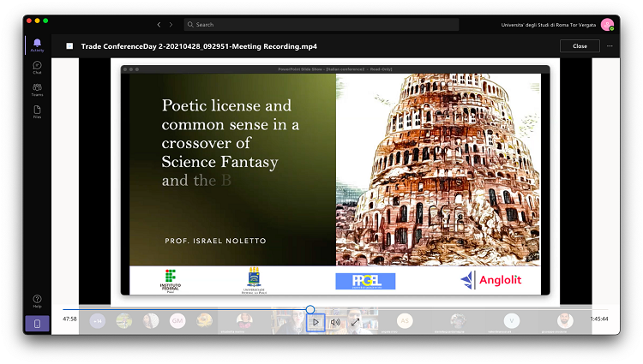
Task: Open the Teams section
Action: (x=37, y=89)
